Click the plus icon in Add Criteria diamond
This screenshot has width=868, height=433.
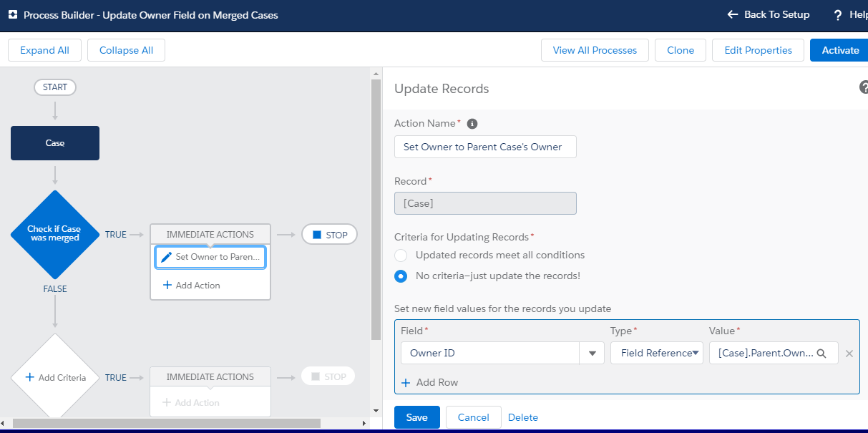29,378
